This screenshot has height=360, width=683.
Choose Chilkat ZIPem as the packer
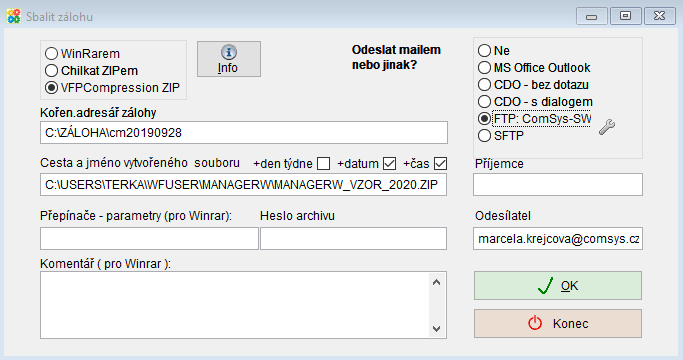(x=51, y=71)
